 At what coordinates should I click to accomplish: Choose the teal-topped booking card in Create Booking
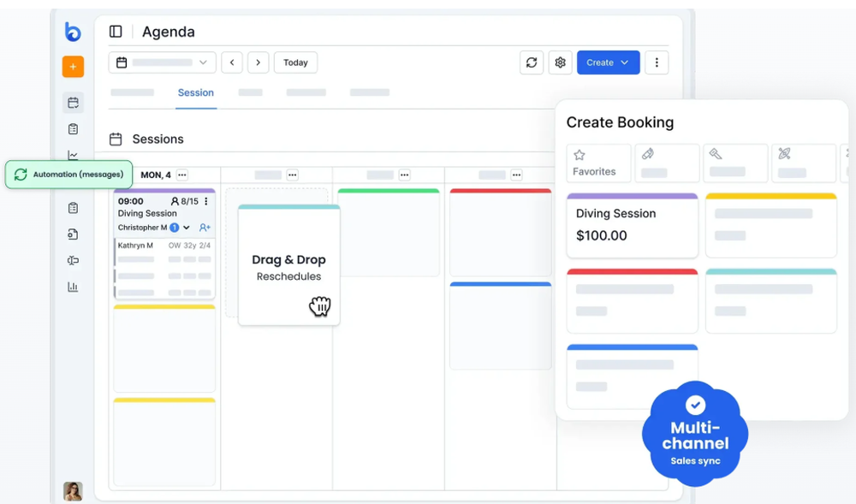pyautogui.click(x=771, y=300)
